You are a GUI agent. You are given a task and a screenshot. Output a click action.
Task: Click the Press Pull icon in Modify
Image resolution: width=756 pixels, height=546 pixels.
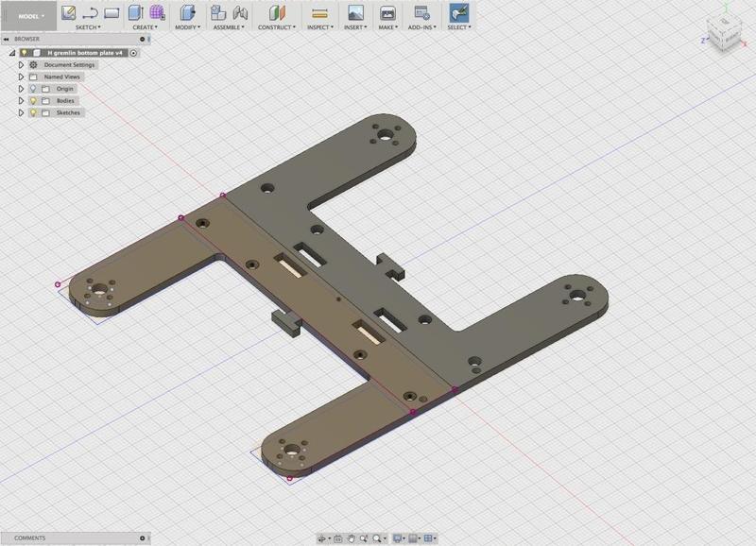[x=187, y=13]
